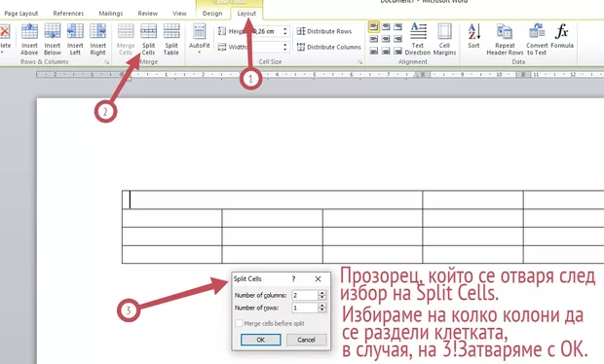Align cell text center
The width and height of the screenshot is (604, 364).
[x=386, y=39]
